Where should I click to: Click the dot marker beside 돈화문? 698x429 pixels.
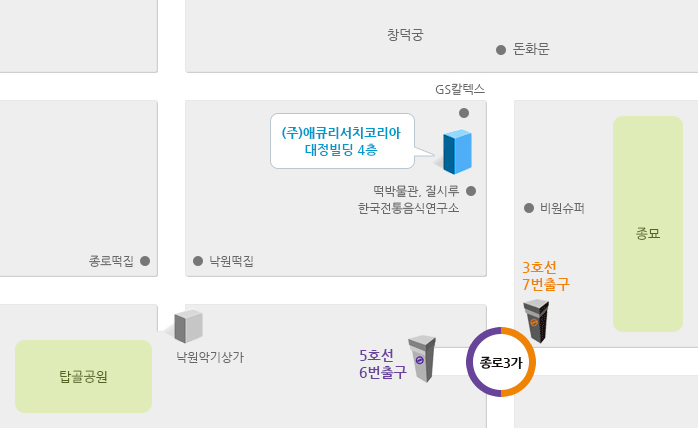tap(501, 50)
